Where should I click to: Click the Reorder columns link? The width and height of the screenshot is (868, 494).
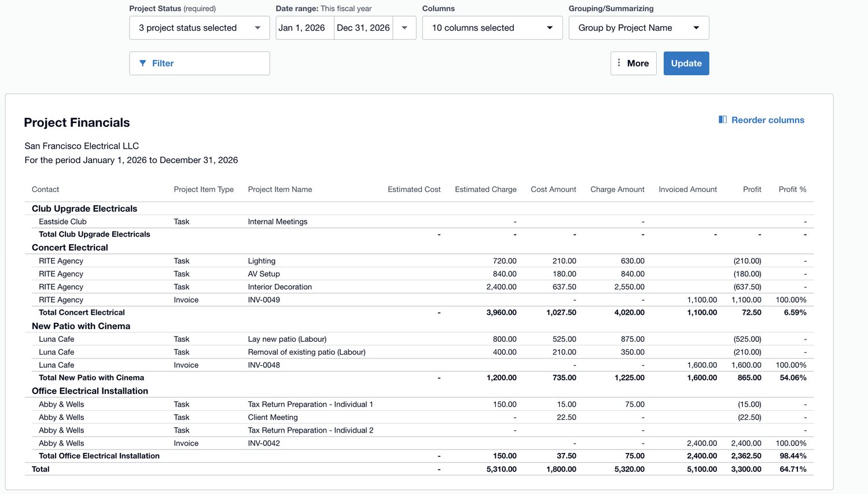pyautogui.click(x=762, y=120)
